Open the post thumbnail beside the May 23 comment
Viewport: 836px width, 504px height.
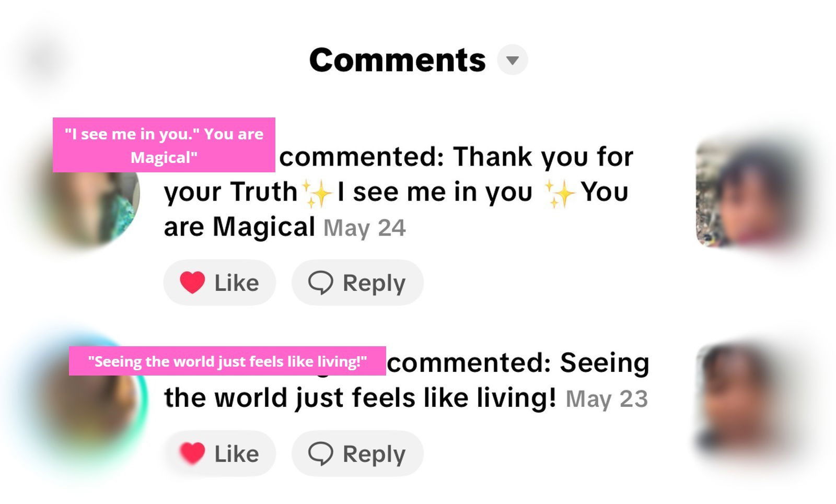point(747,400)
